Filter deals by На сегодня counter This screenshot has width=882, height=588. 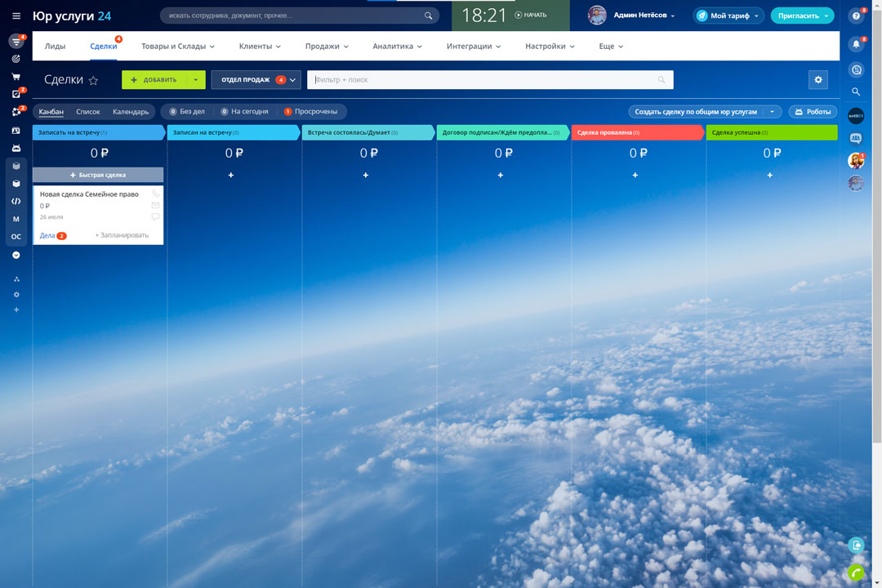coord(244,111)
